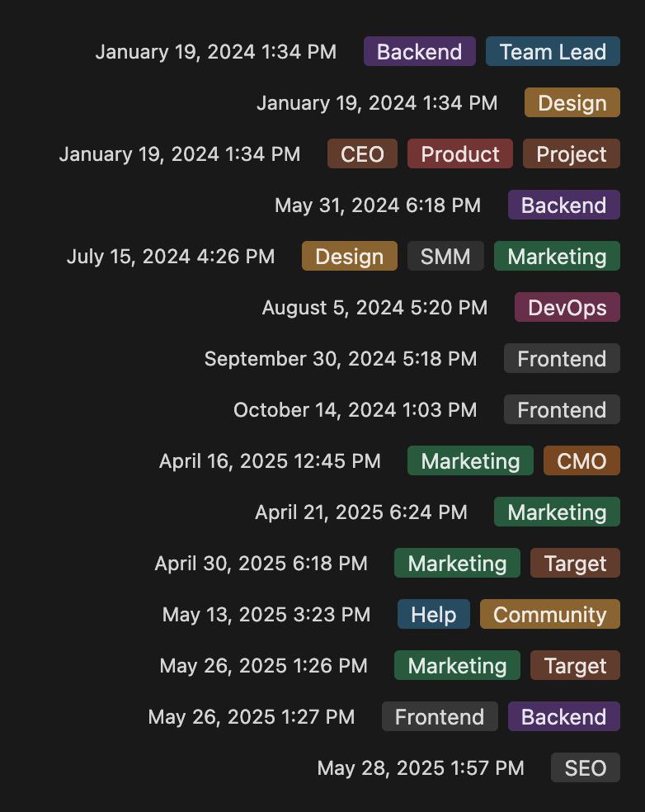The image size is (645, 812).
Task: Select the August 5, 2024 5:20 PM date
Action: 374,308
